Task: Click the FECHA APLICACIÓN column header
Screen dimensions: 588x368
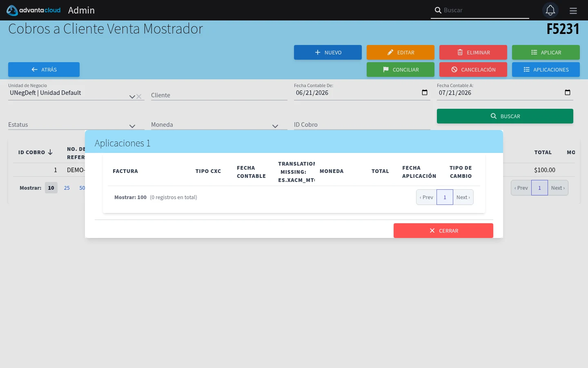Action: (419, 172)
